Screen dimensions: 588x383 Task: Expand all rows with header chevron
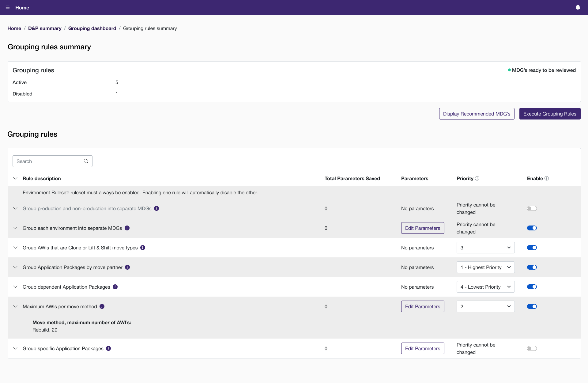15,178
